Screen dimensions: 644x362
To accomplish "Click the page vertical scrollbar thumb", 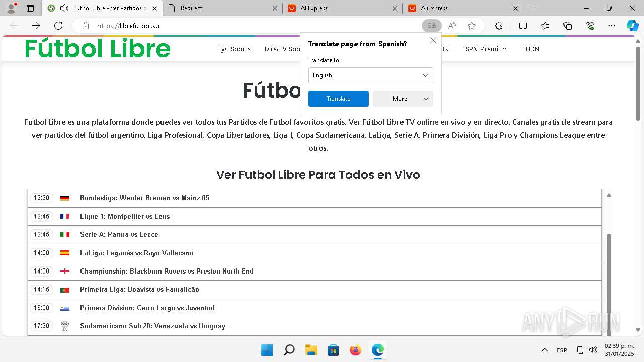I will (638, 83).
